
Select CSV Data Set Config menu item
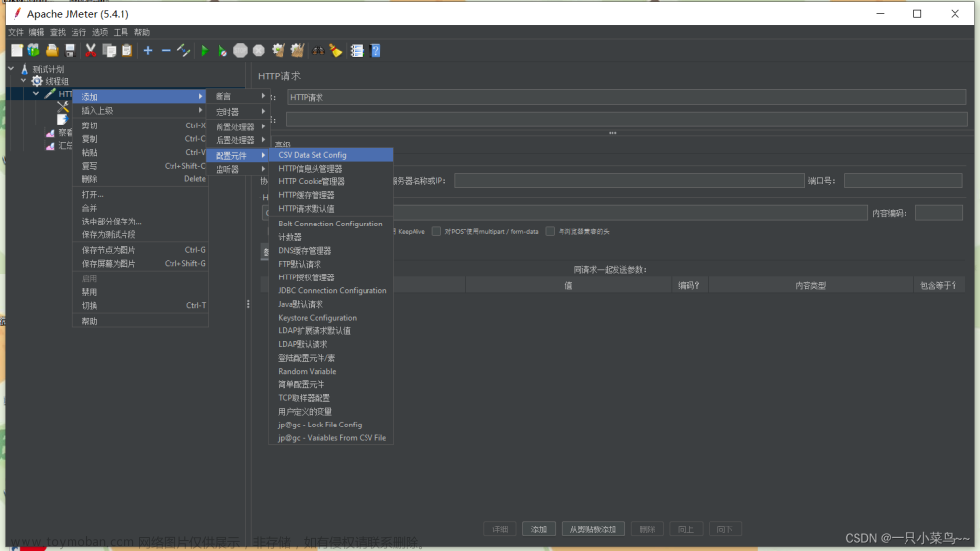330,155
